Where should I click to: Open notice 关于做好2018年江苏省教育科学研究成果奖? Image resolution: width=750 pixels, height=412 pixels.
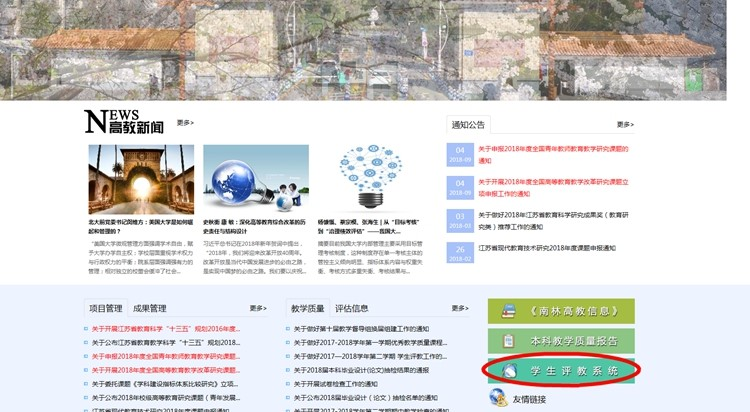tap(553, 221)
